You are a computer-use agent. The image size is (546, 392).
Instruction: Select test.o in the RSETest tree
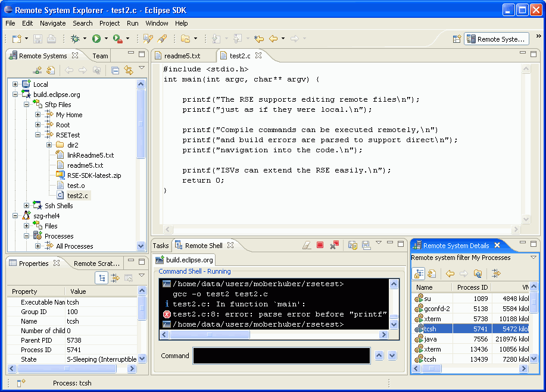(x=76, y=186)
